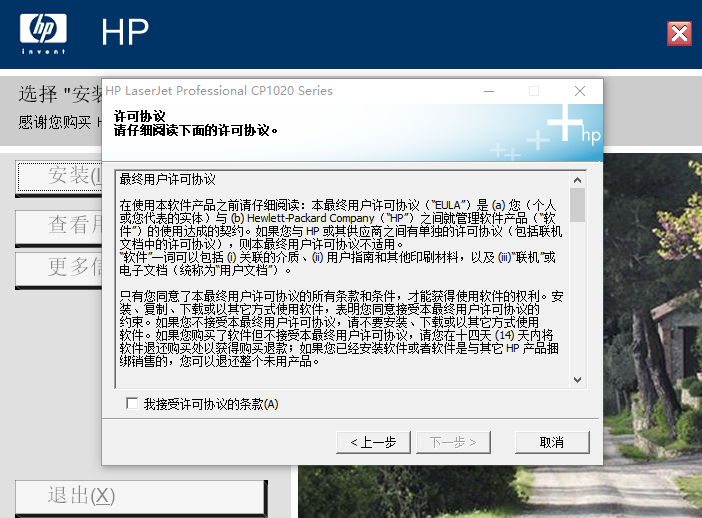Click the red X close icon in HP installer
Viewport: 702px width, 518px height.
click(x=679, y=34)
